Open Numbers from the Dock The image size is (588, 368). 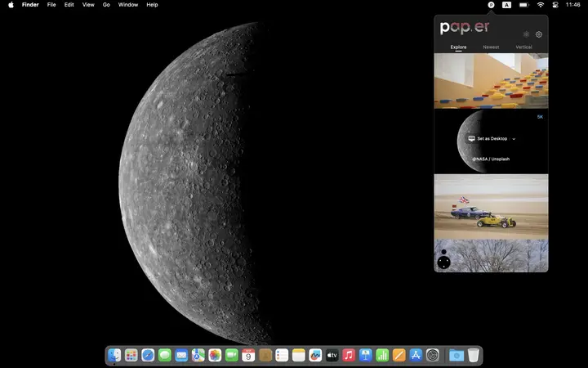(x=382, y=355)
